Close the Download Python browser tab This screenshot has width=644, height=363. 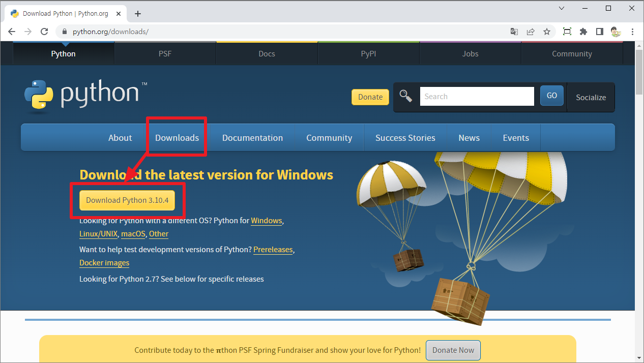point(118,14)
